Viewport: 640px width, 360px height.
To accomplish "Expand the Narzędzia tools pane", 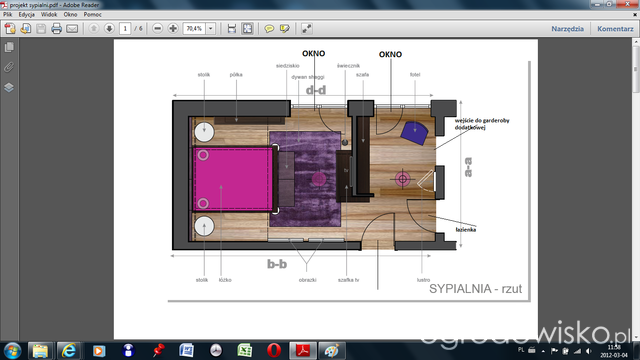I will tap(567, 29).
